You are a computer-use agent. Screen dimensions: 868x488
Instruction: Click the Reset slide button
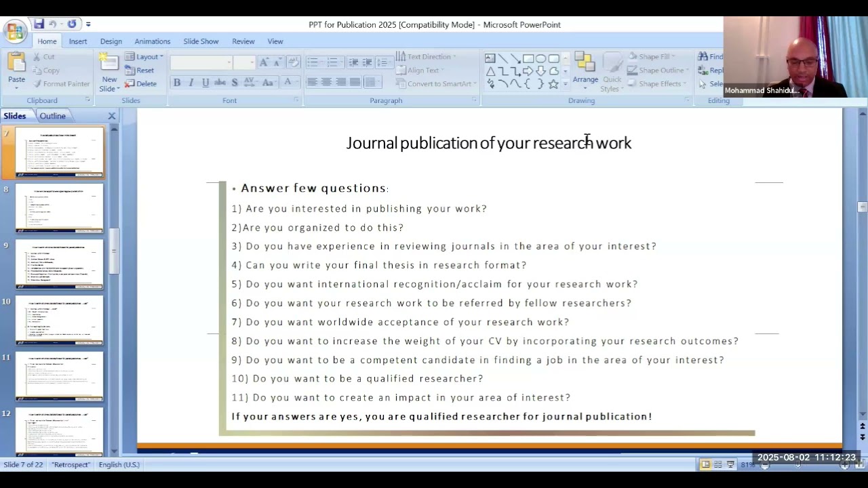pyautogui.click(x=140, y=70)
